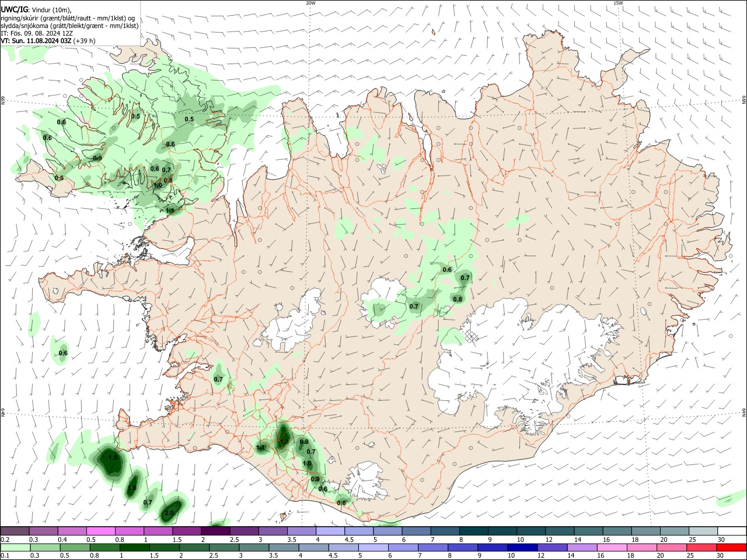Pick the rain legend swatch between 0.5 and 0.8

click(75, 548)
